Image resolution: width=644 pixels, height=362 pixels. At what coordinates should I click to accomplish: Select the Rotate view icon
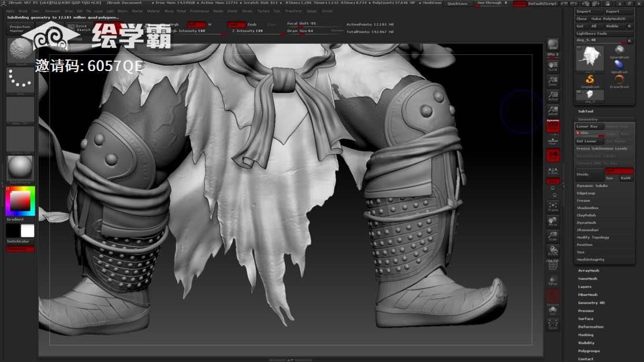[x=553, y=251]
